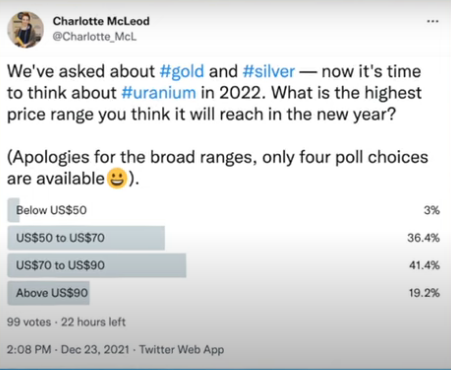451x370 pixels.
Task: Click the 99 votes count text
Action: [x=29, y=322]
